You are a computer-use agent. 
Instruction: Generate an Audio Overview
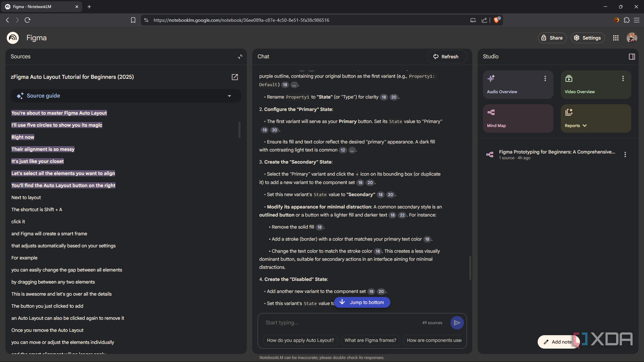(x=518, y=85)
